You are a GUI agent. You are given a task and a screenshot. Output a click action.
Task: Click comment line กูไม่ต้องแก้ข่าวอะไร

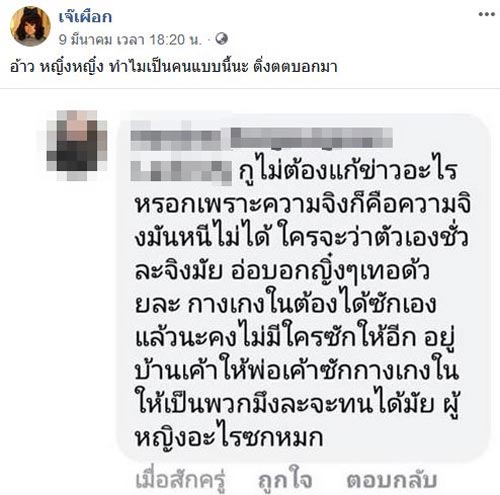click(347, 171)
